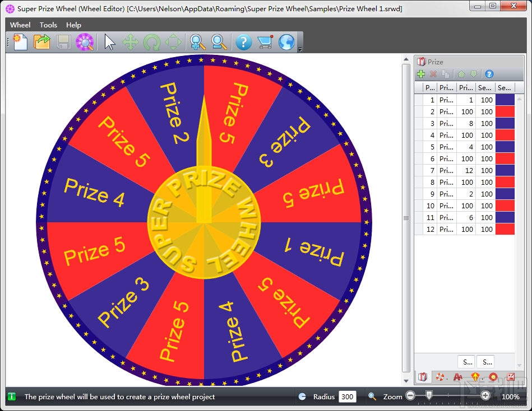The height and width of the screenshot is (411, 532).
Task: Click the red color swatch of prize row 2
Action: (x=505, y=111)
